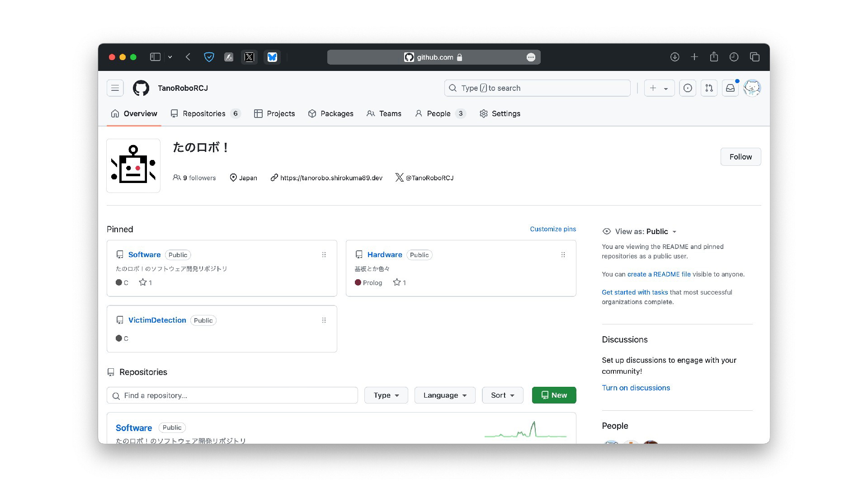This screenshot has height=488, width=868.
Task: Open the page options ellipsis in address bar
Action: tap(531, 57)
